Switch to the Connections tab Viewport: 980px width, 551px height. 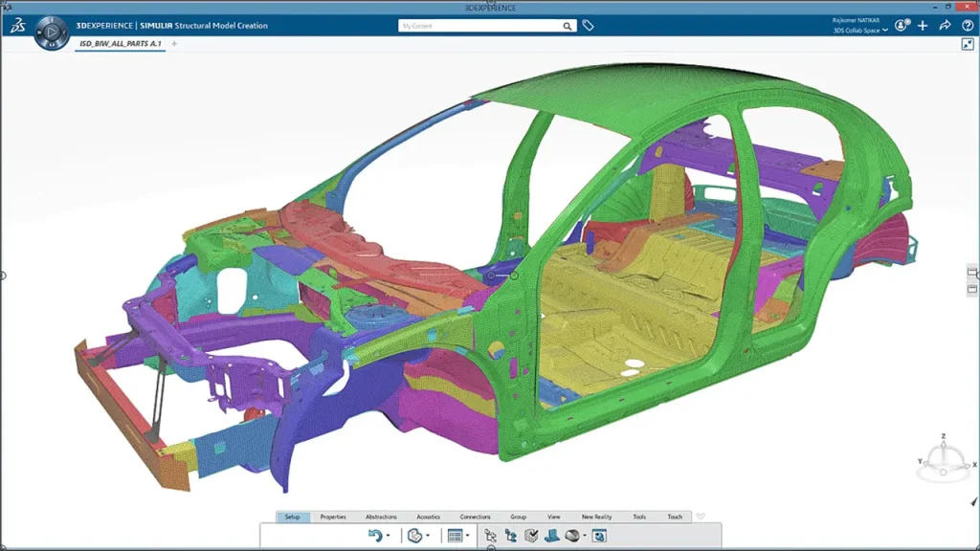(x=475, y=517)
